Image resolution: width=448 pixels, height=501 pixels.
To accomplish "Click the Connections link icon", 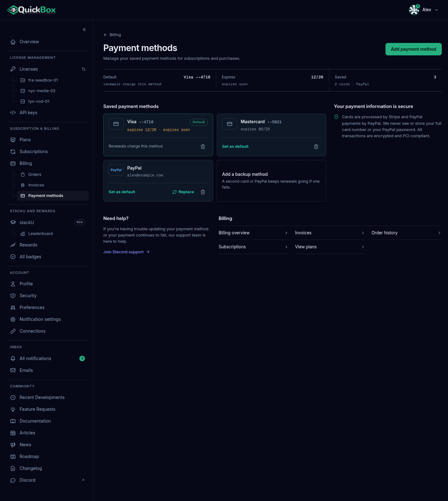I will [13, 331].
